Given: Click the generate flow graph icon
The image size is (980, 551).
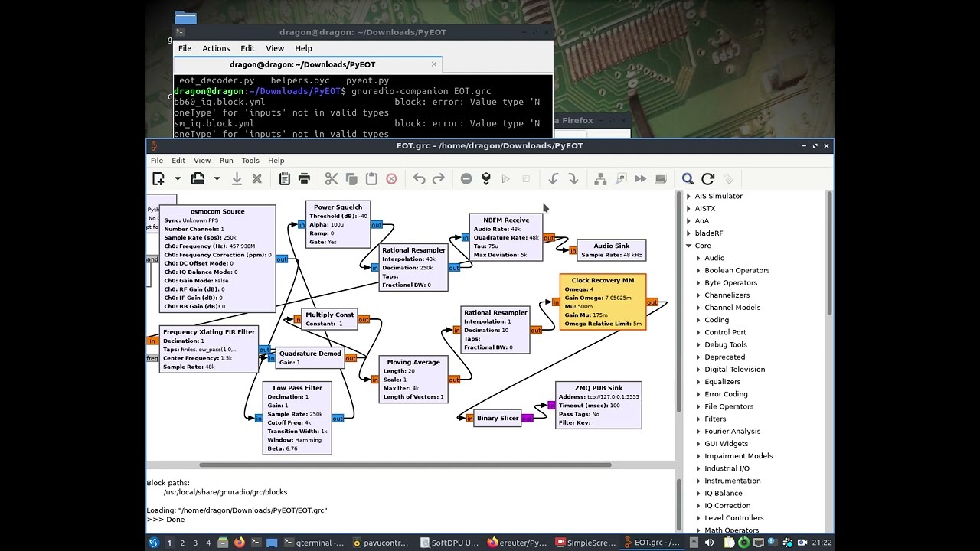Looking at the screenshot, I should [485, 179].
